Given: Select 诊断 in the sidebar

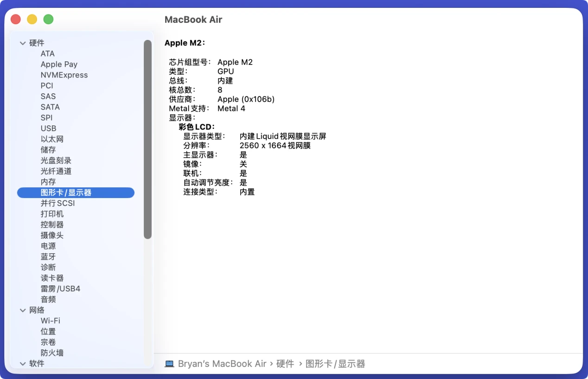Looking at the screenshot, I should (x=48, y=267).
